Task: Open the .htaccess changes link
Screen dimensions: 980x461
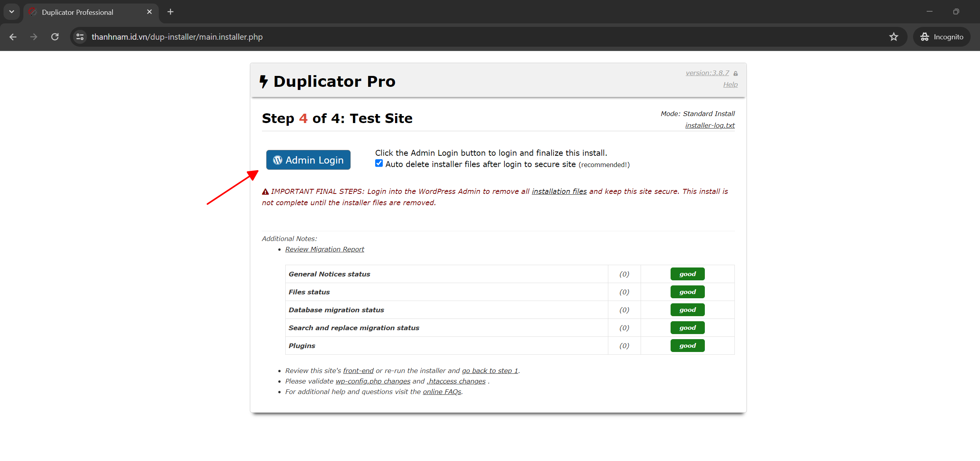Action: [x=456, y=381]
